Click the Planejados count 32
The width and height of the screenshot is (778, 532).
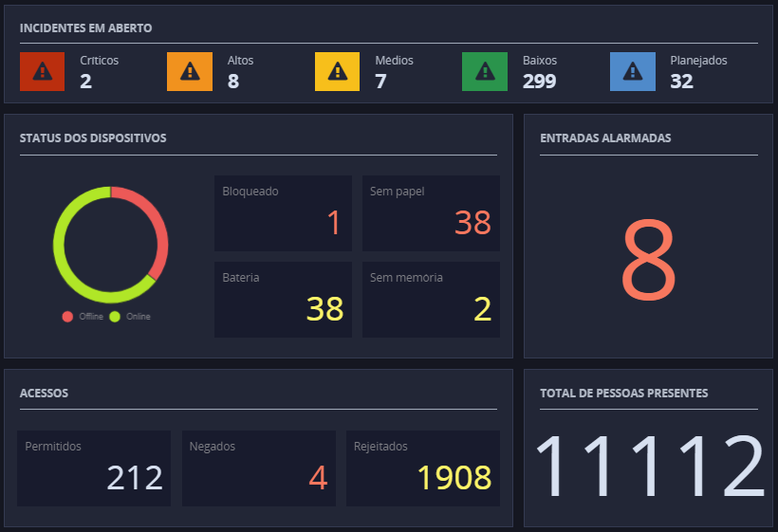[x=681, y=82]
